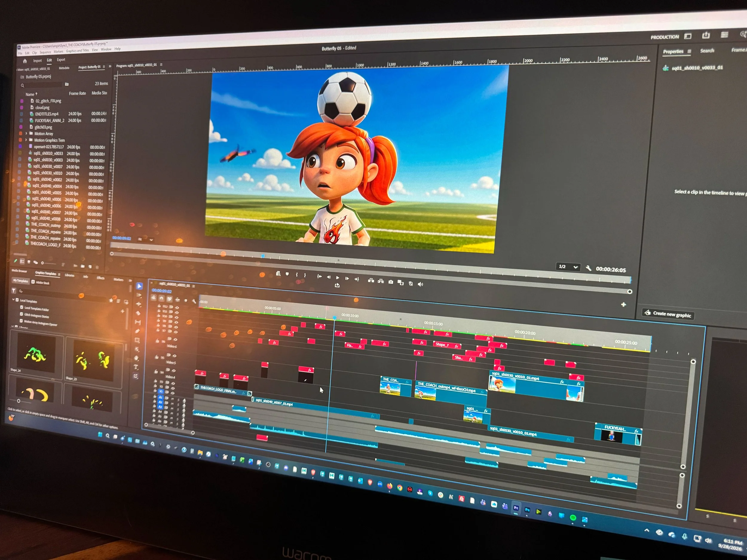
Task: Select the Rectangle tool
Action: click(137, 340)
